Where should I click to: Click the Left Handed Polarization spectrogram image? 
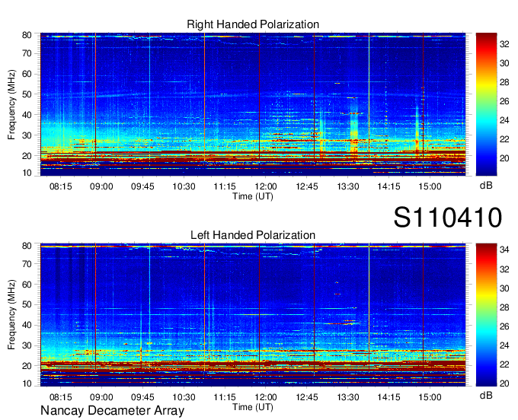pos(253,315)
